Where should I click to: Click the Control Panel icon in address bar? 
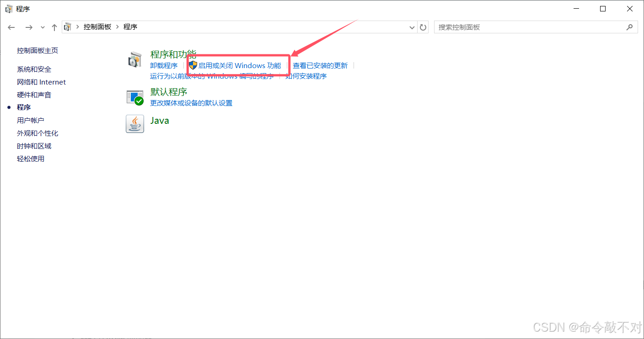pyautogui.click(x=68, y=27)
